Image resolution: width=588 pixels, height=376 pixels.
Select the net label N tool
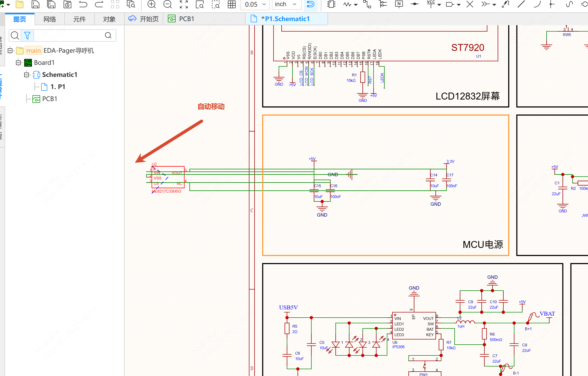coord(399,4)
